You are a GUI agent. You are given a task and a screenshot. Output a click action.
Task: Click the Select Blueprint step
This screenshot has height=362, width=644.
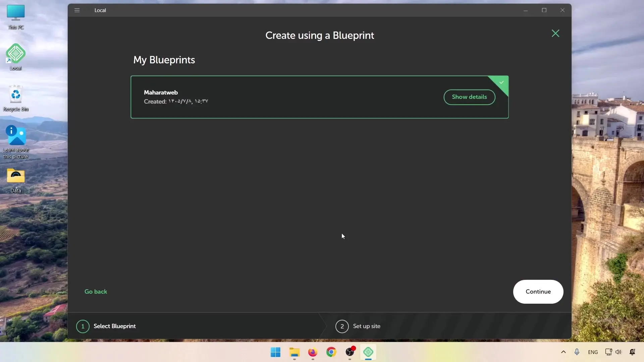[x=106, y=326]
